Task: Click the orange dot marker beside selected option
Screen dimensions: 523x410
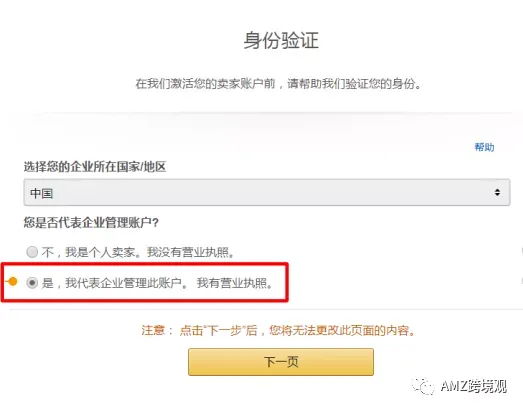Action: click(x=13, y=282)
